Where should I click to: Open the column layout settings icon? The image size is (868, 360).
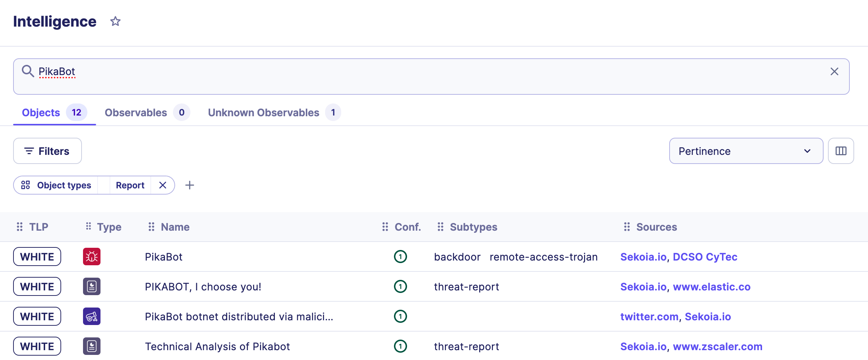coord(841,151)
